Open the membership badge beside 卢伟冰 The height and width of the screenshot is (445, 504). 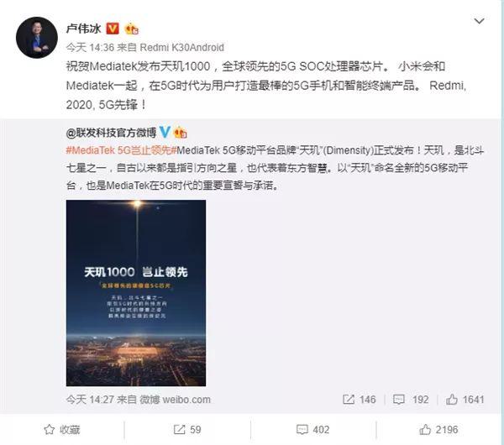click(132, 29)
